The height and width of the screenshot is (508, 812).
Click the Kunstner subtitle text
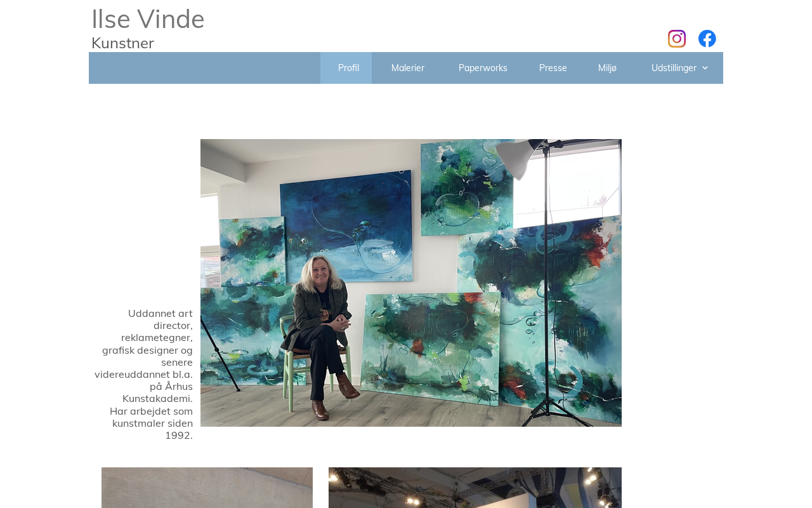coord(122,43)
